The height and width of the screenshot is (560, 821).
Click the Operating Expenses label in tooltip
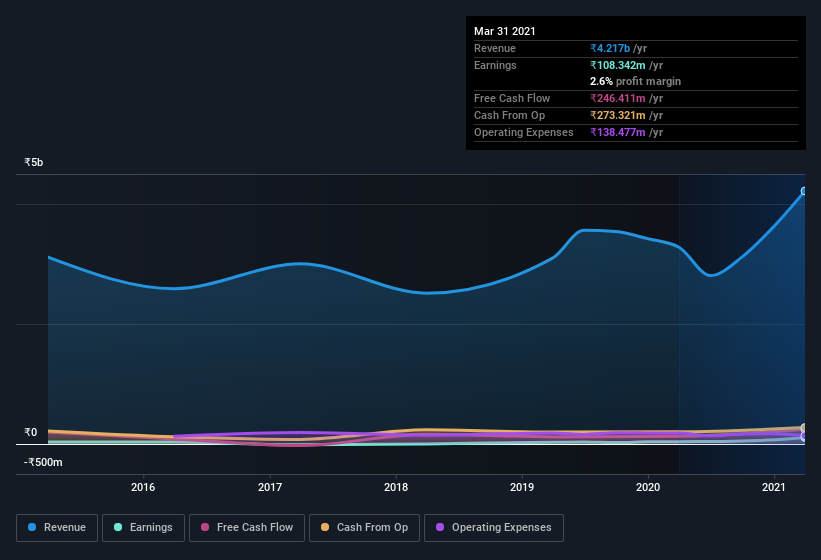pos(524,132)
